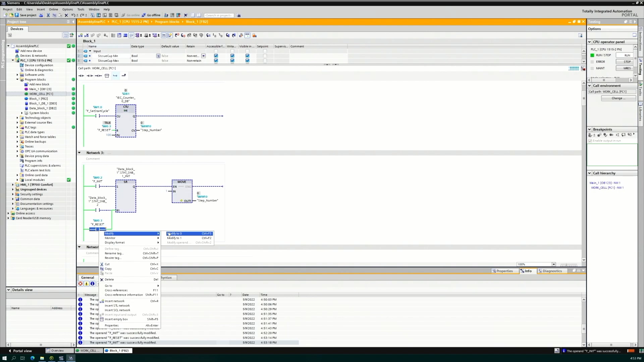Click the Cut icon in the main toolbar
This screenshot has width=644, height=362.
pos(48,15)
